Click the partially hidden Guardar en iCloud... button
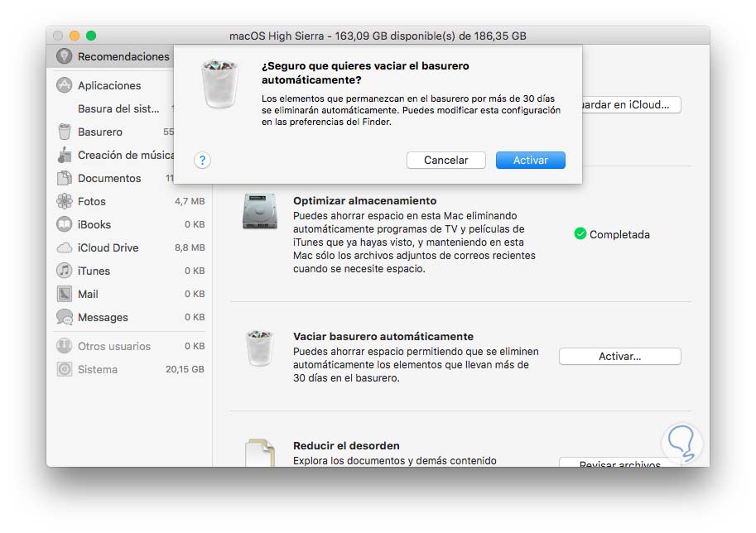Image resolution: width=756 pixels, height=533 pixels. 632,104
